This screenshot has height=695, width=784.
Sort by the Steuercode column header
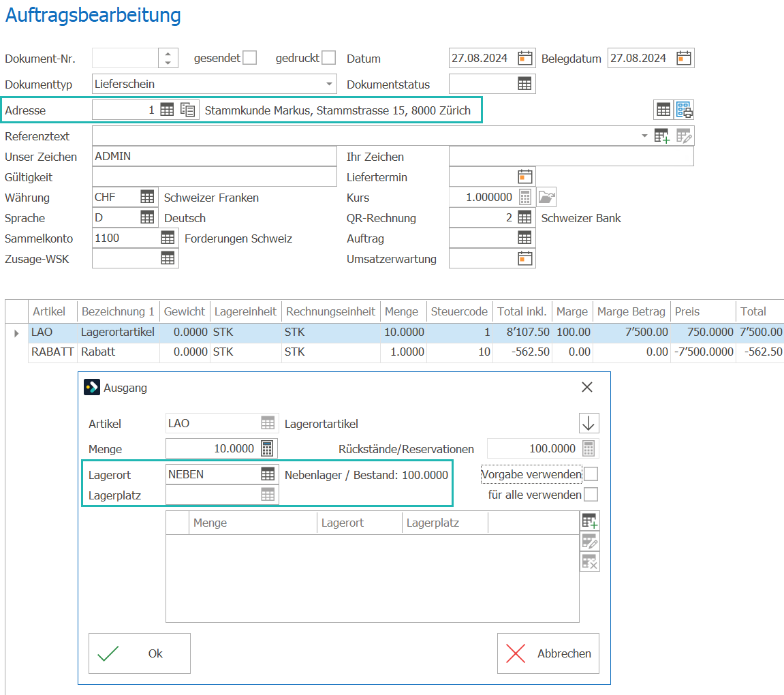point(459,311)
